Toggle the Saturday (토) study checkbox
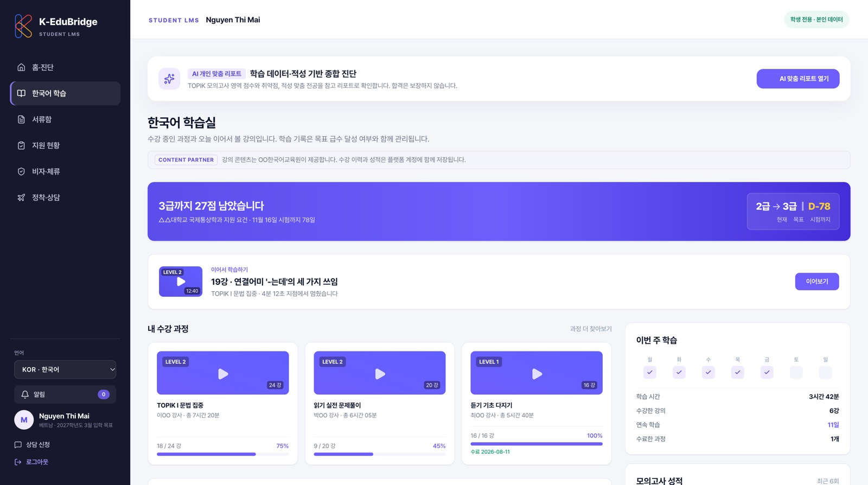This screenshot has height=485, width=868. point(796,372)
